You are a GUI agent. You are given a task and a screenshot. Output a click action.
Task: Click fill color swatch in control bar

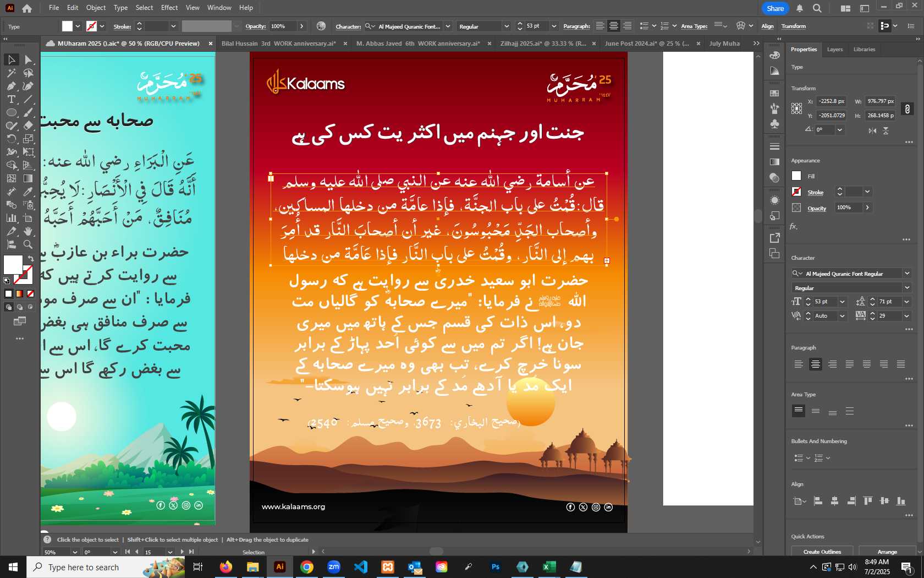pos(67,26)
